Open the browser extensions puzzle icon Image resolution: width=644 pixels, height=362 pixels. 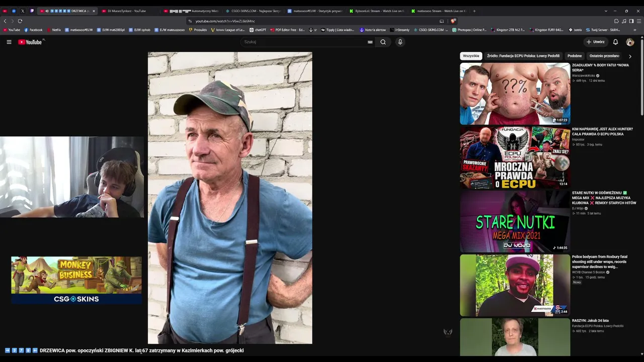point(616,21)
